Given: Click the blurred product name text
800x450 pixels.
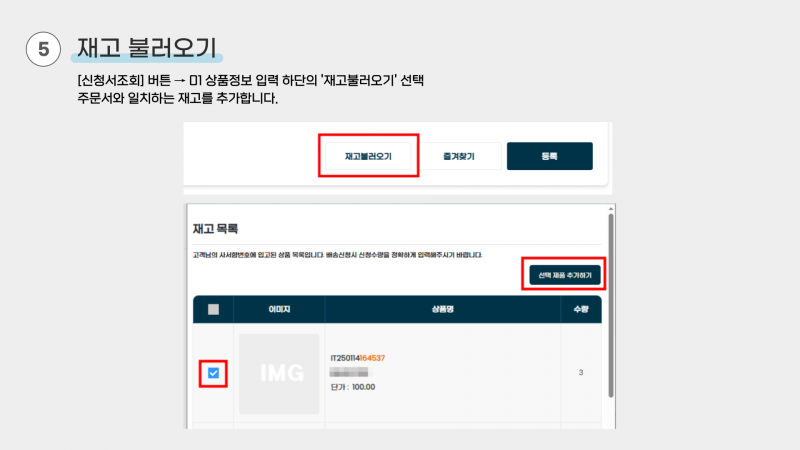Looking at the screenshot, I should coord(349,372).
